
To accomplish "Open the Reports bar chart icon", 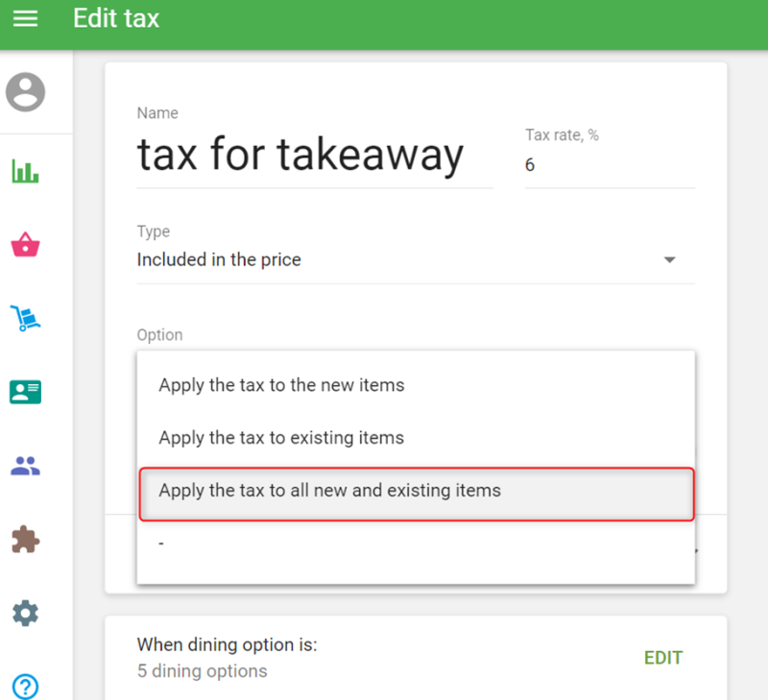I will tap(25, 172).
